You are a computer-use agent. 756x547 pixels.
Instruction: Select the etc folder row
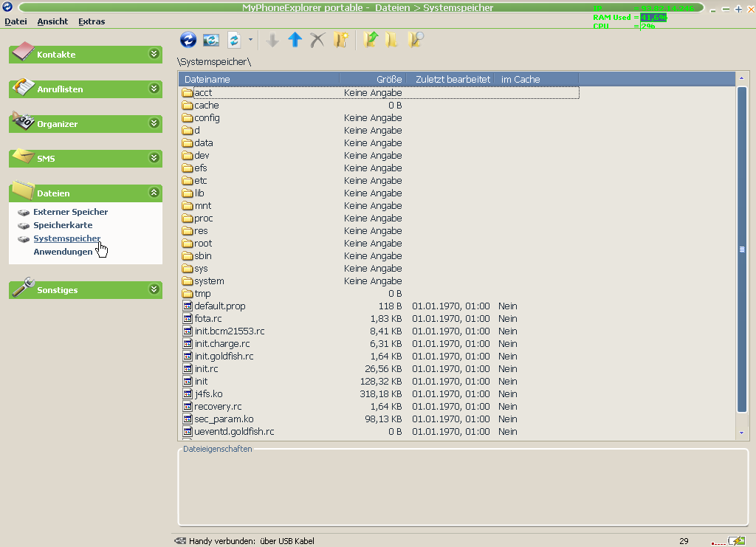(x=380, y=180)
